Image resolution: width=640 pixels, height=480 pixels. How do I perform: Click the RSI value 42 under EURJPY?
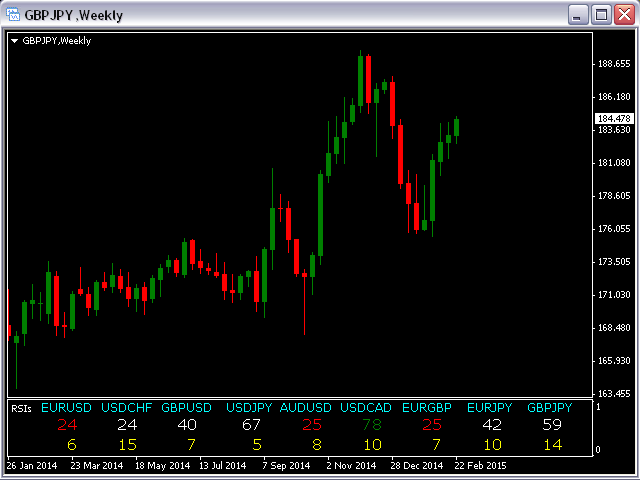coord(492,425)
